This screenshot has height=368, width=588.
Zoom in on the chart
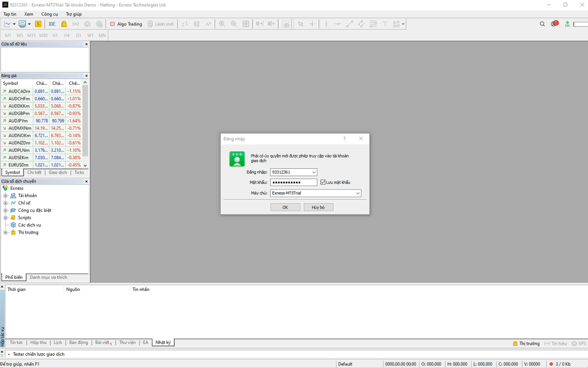pyautogui.click(x=222, y=24)
